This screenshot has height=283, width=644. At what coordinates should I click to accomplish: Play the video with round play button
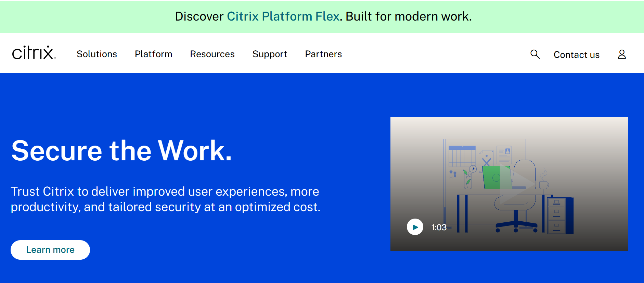[x=415, y=227]
